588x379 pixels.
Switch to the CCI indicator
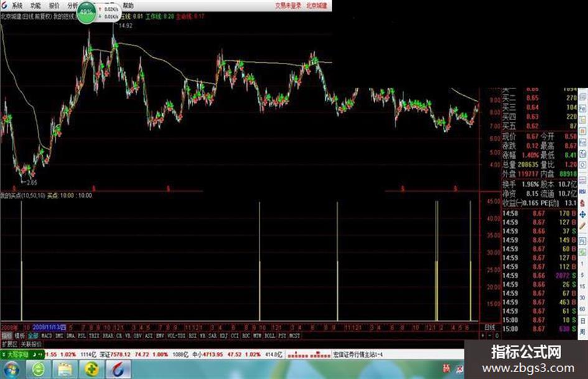click(x=235, y=335)
